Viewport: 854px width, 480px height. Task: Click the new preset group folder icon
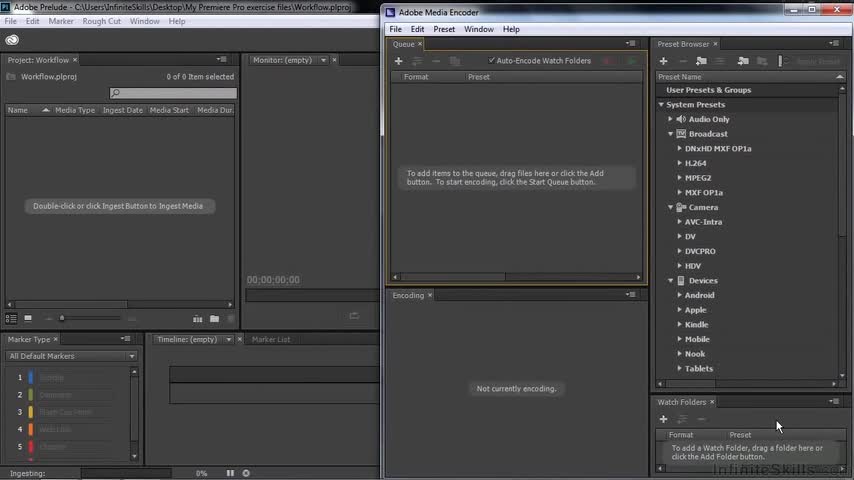702,61
